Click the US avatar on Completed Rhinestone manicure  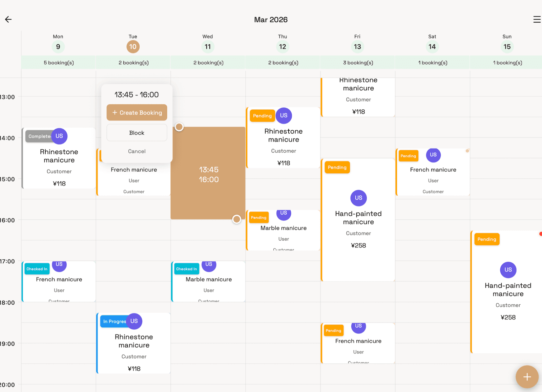(x=59, y=136)
